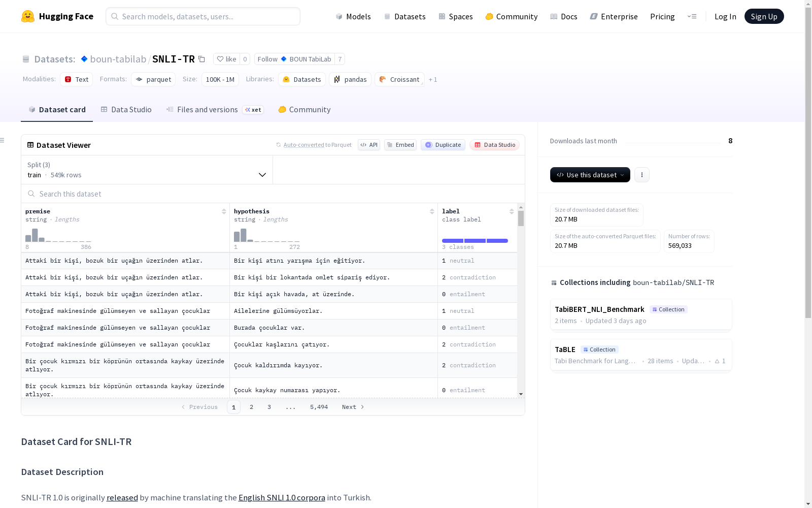The image size is (812, 508).
Task: Sort by the hypothesis column
Action: click(x=432, y=211)
